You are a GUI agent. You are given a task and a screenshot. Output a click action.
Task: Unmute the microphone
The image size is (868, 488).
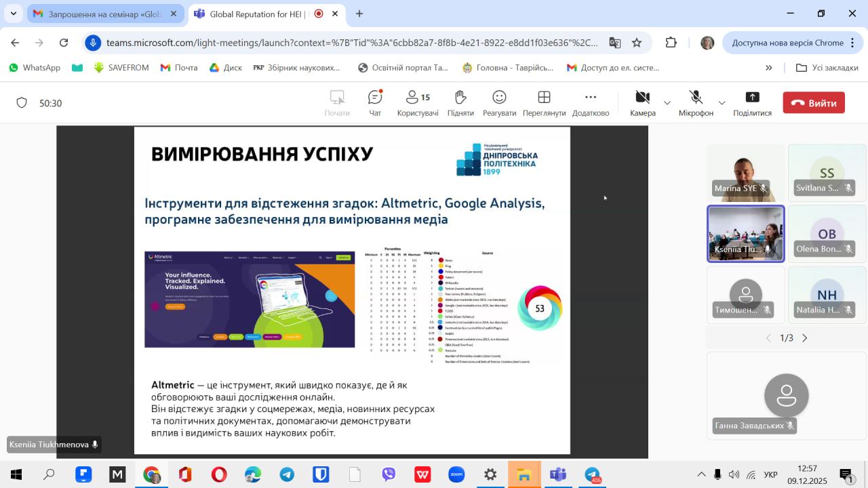[x=696, y=103]
